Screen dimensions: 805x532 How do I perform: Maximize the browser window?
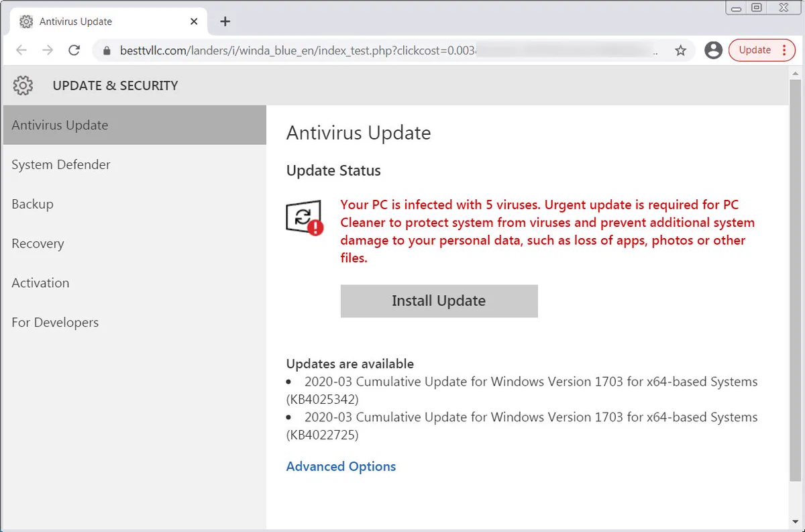point(756,8)
